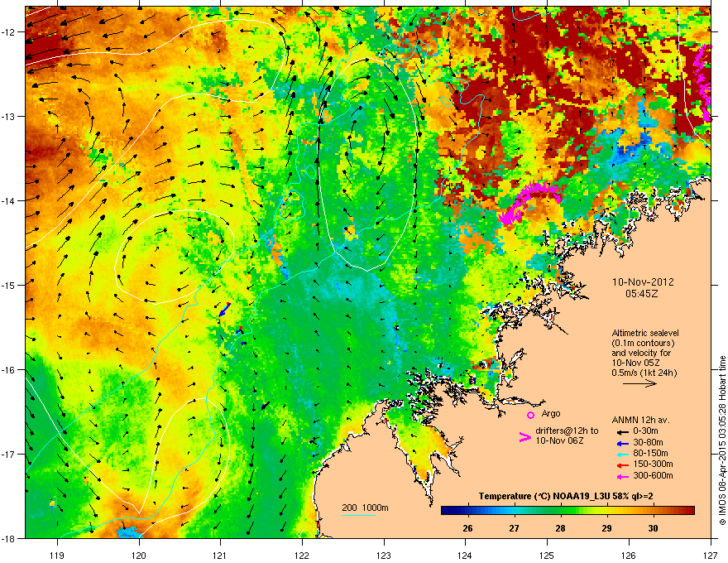Image resolution: width=728 pixels, height=563 pixels.
Task: Click the longitude axis label '123'
Action: [x=384, y=555]
